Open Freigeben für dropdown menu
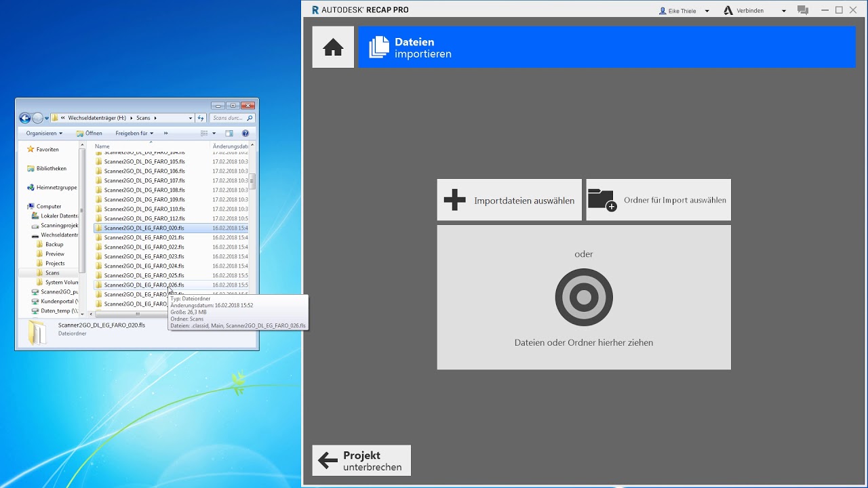Image resolution: width=868 pixels, height=488 pixels. click(134, 134)
